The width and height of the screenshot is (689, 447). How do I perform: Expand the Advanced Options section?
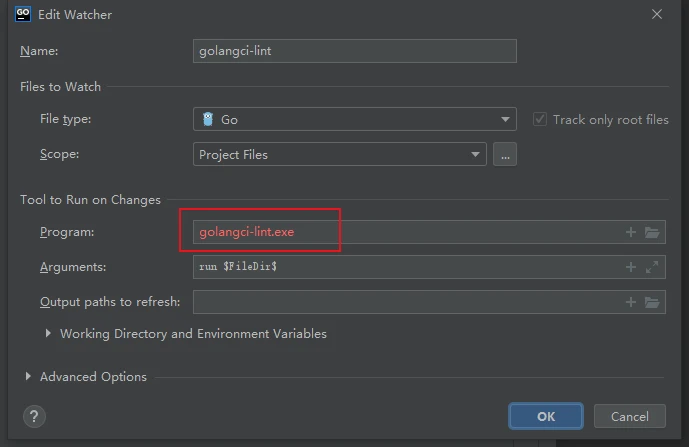(x=28, y=376)
